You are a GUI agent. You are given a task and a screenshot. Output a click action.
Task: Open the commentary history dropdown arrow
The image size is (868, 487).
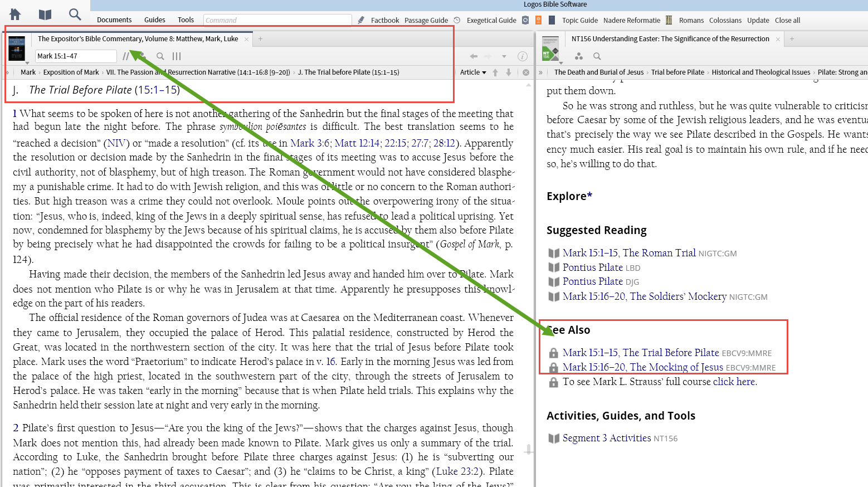[504, 56]
